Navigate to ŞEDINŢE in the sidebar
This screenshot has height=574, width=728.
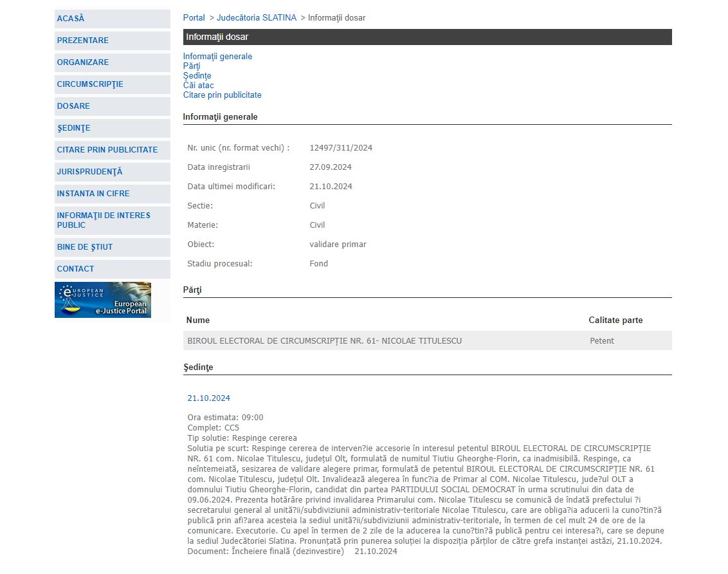pyautogui.click(x=74, y=128)
